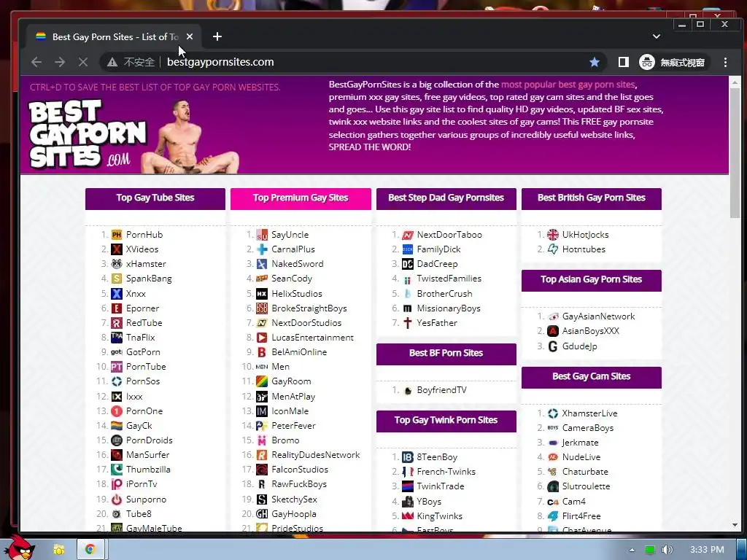
Task: Select the Best BF Porn Sites header
Action: [446, 354]
